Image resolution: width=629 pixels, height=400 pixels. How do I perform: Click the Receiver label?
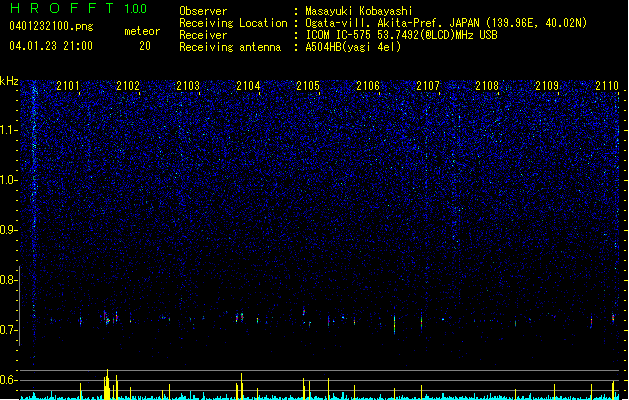[203, 35]
